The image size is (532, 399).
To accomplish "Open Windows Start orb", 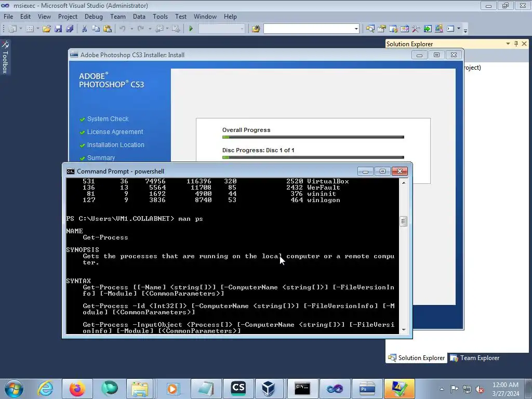I will (x=14, y=389).
